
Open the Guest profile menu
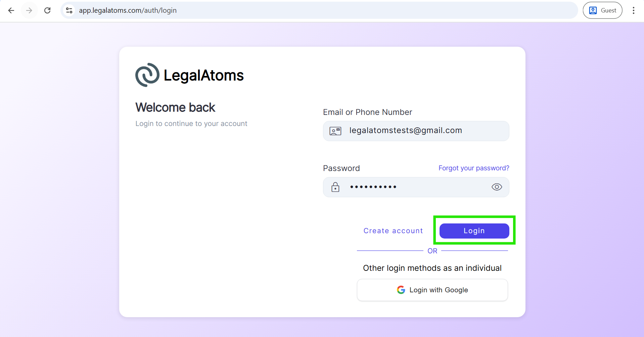click(x=602, y=10)
